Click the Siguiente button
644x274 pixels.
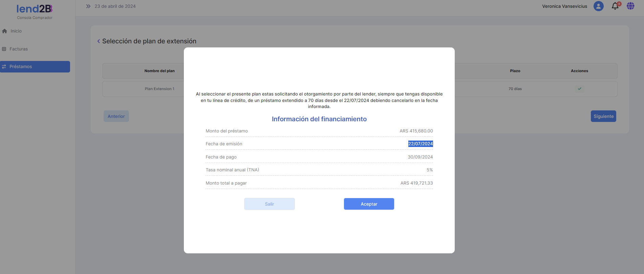point(603,116)
